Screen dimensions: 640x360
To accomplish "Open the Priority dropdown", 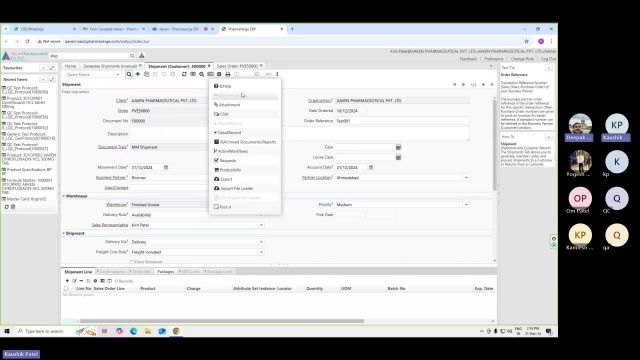I will pyautogui.click(x=466, y=204).
